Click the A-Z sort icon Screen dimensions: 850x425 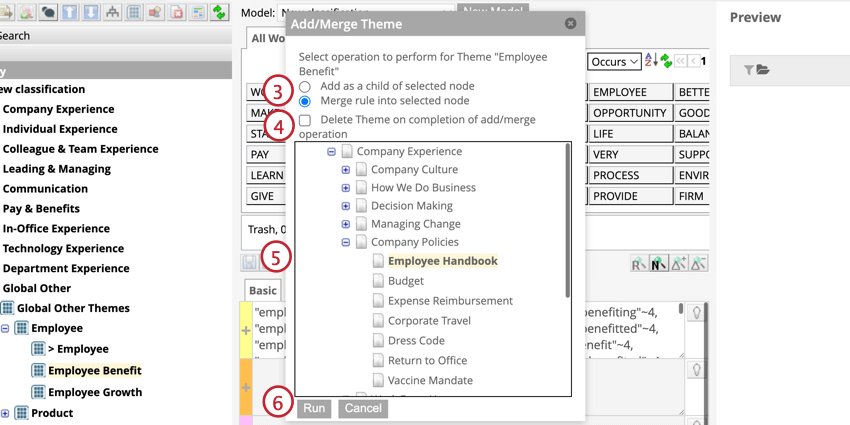point(651,61)
